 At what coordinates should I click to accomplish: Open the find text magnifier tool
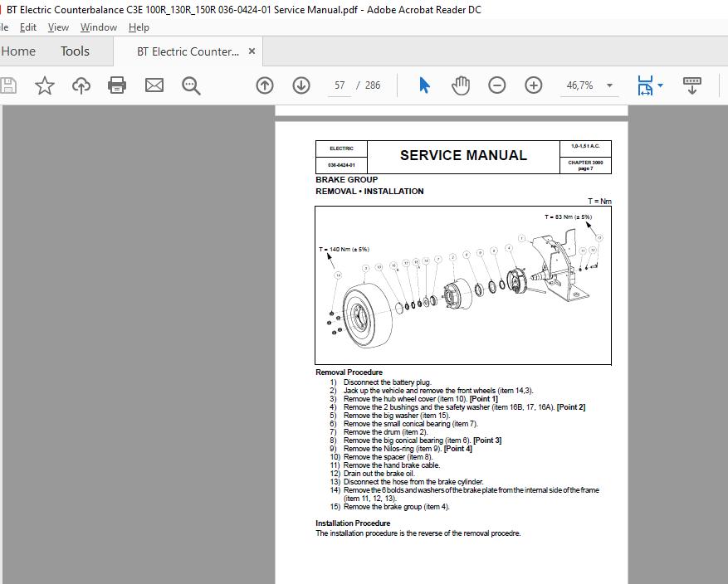[191, 85]
